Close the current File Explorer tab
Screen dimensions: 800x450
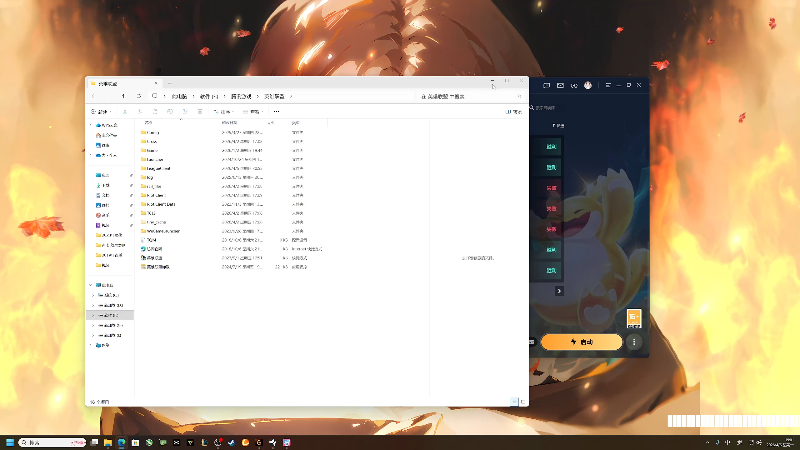coord(156,83)
